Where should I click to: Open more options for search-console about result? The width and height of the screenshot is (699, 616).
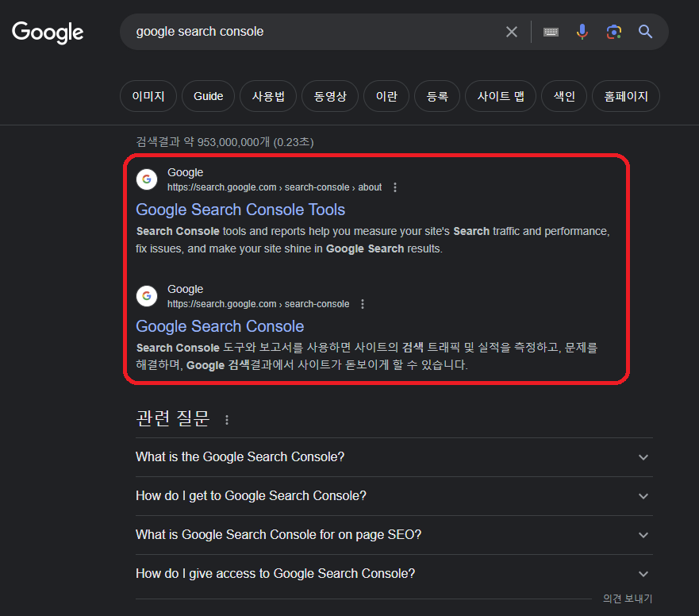pyautogui.click(x=395, y=187)
